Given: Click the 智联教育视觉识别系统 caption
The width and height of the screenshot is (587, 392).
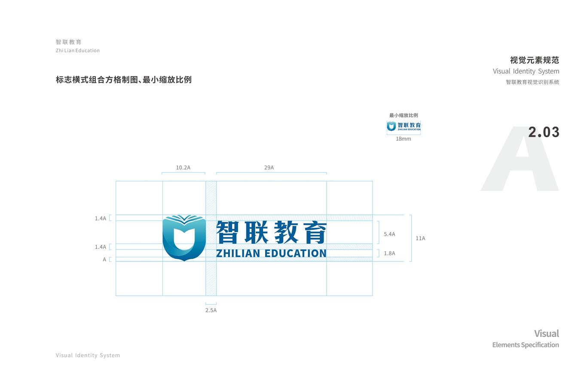Looking at the screenshot, I should point(532,82).
